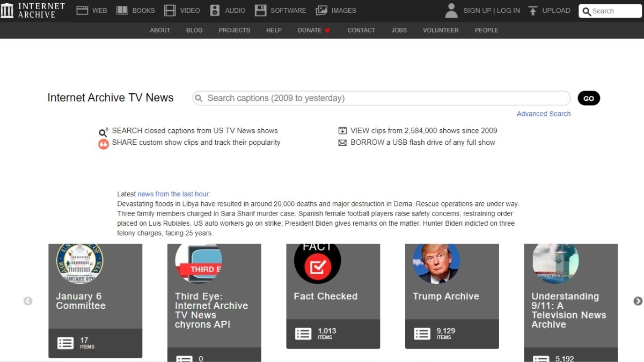
Task: Open the Volunteer menu item
Action: pyautogui.click(x=441, y=31)
